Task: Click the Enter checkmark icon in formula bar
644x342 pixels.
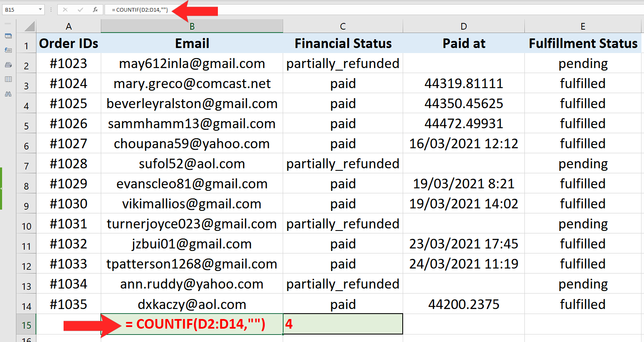Action: point(80,10)
